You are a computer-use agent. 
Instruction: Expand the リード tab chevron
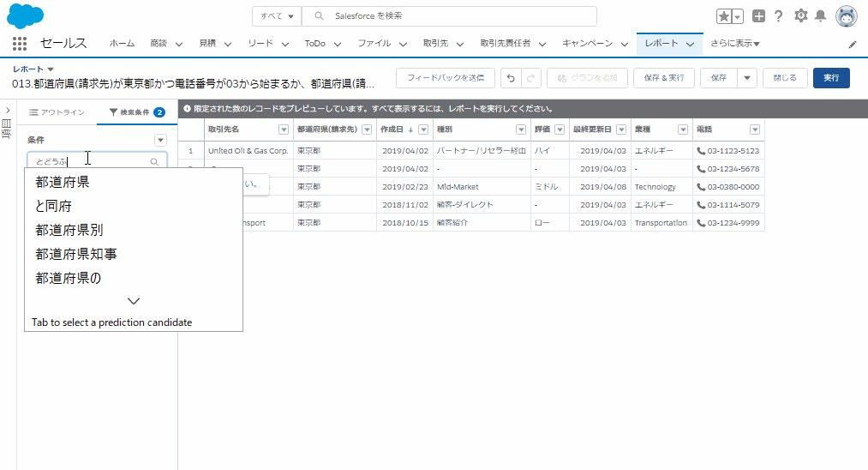285,45
